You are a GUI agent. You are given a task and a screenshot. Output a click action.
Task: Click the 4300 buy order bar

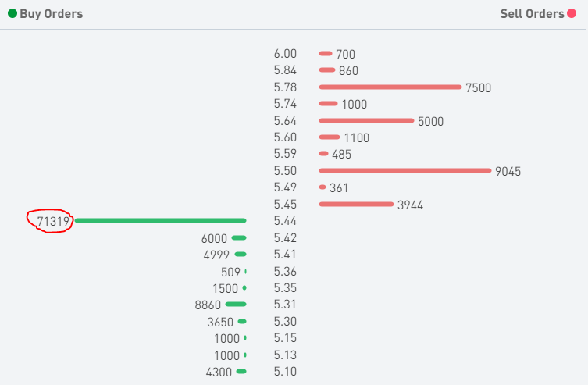[241, 372]
